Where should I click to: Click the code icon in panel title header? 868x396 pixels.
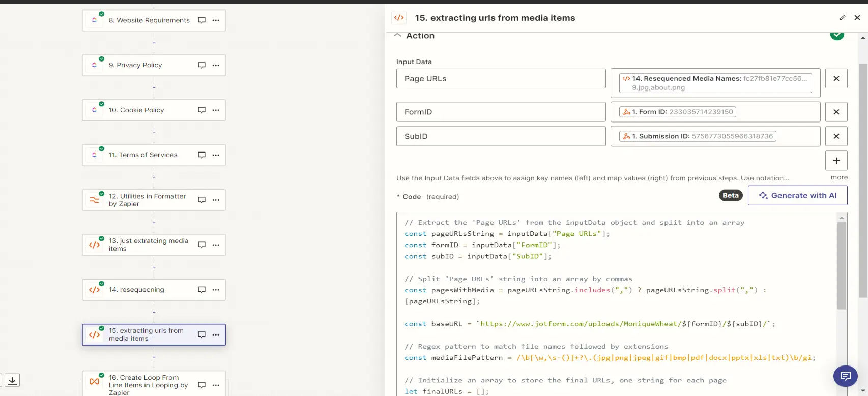click(x=399, y=18)
